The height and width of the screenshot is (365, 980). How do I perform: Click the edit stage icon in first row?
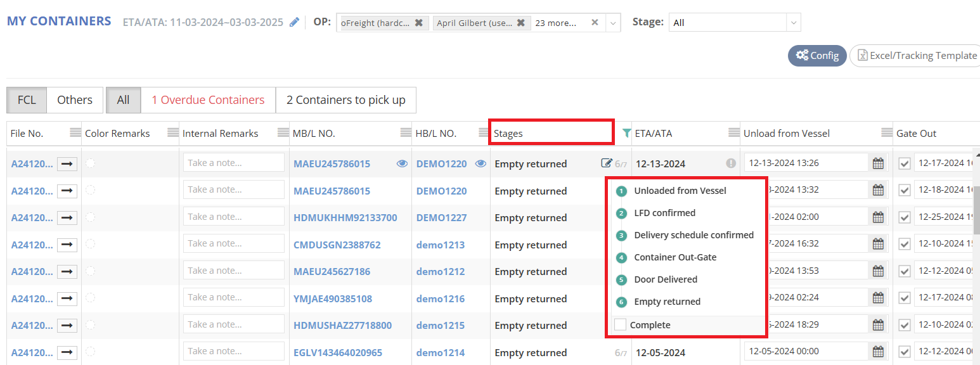point(607,163)
